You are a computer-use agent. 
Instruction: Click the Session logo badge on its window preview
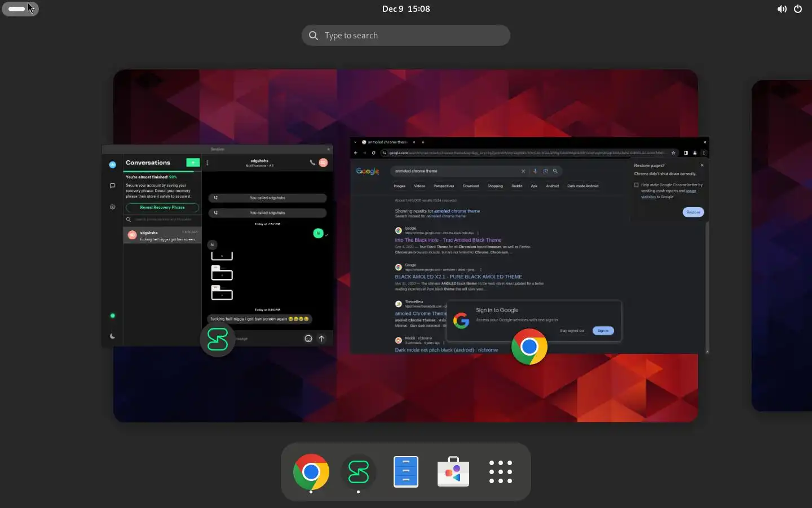pyautogui.click(x=218, y=339)
